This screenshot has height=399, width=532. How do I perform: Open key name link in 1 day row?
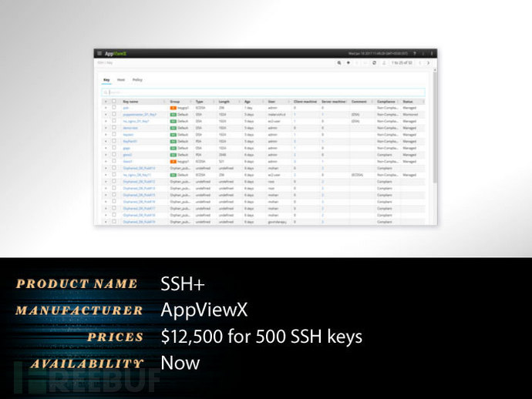(x=126, y=108)
